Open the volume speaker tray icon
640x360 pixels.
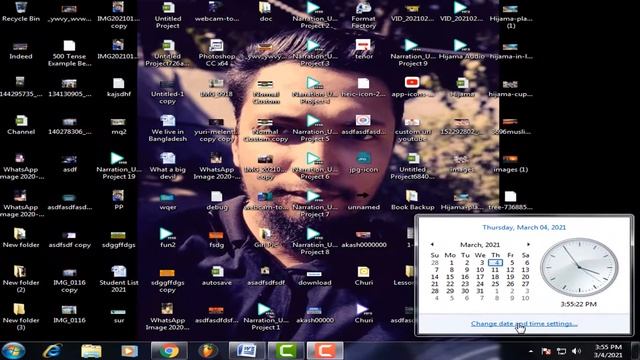pos(576,351)
